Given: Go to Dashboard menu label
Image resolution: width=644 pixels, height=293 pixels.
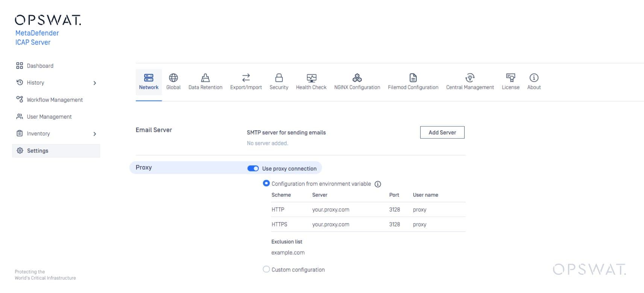Looking at the screenshot, I should (40, 66).
